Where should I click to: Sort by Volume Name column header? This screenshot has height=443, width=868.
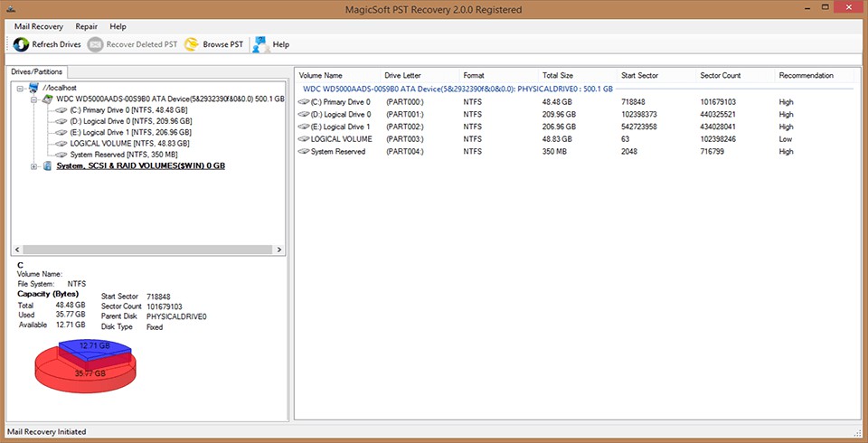pos(337,75)
